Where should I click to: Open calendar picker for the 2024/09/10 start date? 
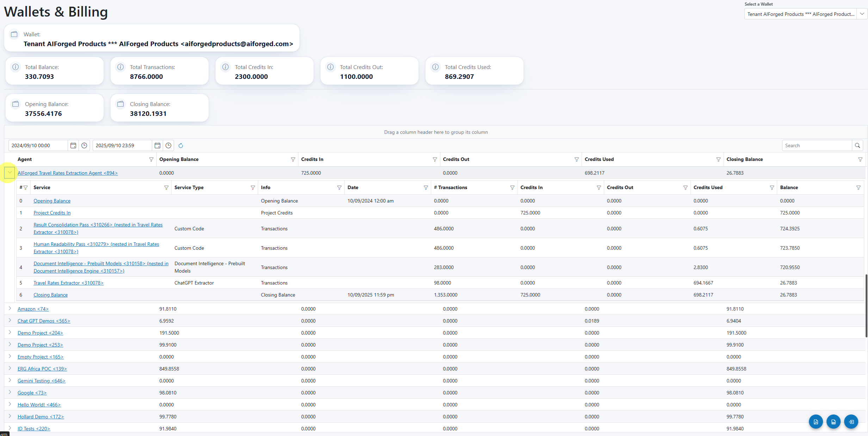(73, 145)
